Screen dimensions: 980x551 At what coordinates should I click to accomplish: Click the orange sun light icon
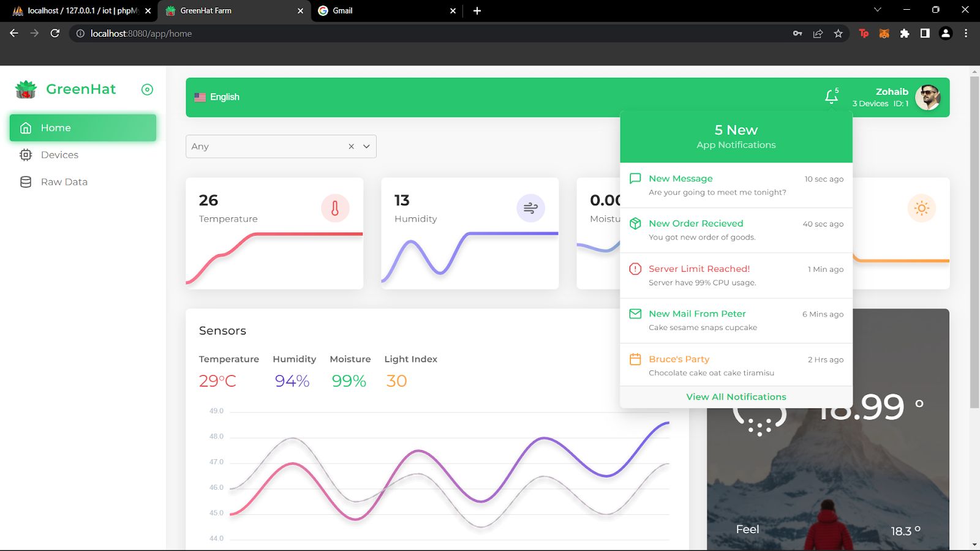(921, 208)
